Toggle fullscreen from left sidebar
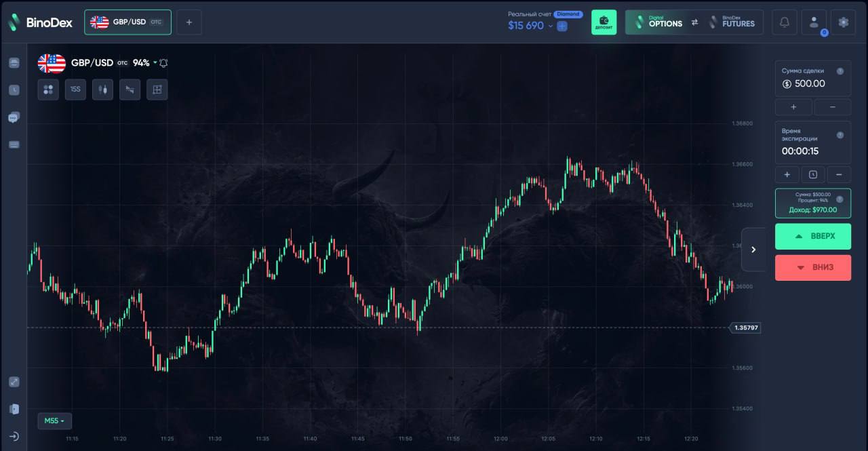The height and width of the screenshot is (451, 868). [x=14, y=382]
